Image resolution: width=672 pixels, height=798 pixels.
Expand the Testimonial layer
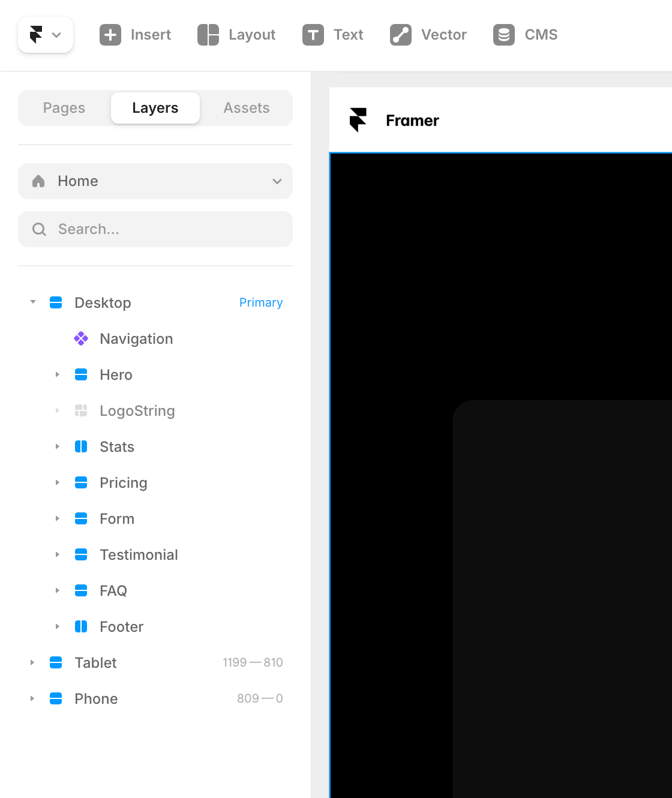(58, 554)
